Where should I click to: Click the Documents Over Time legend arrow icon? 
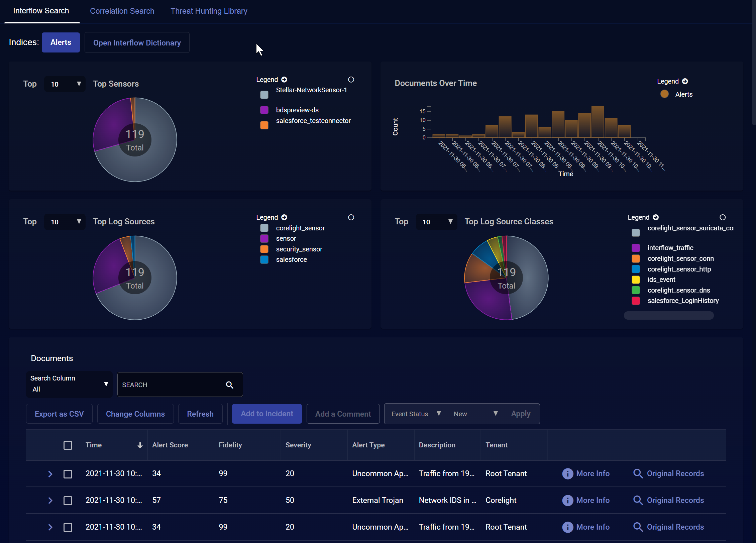pos(685,81)
